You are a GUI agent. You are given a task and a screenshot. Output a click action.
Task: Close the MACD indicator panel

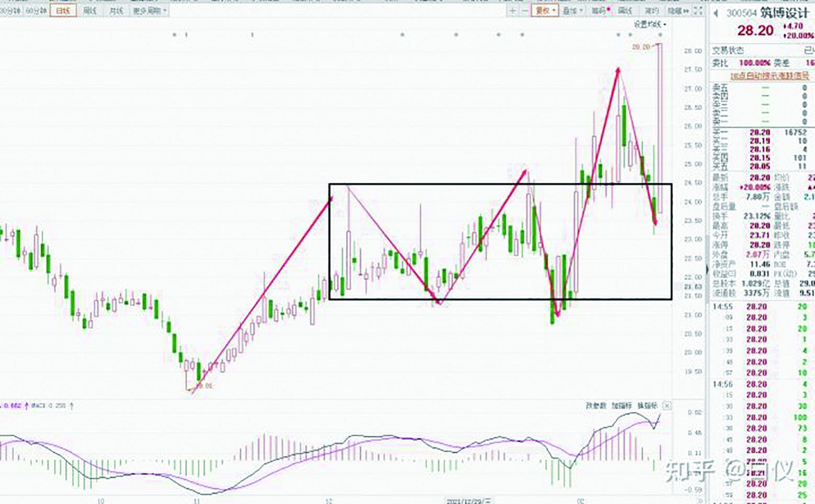tap(667, 406)
